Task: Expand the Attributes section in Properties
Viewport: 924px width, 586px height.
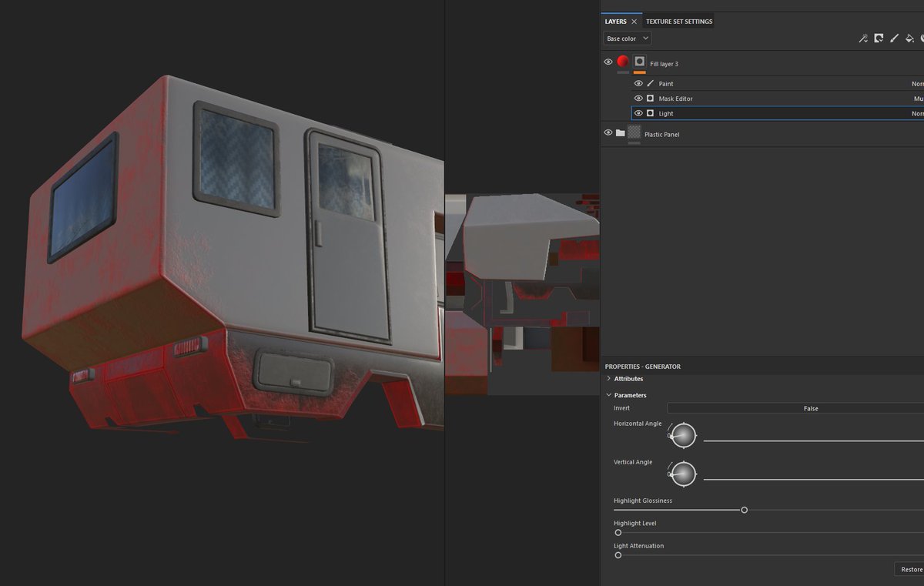Action: pyautogui.click(x=608, y=378)
